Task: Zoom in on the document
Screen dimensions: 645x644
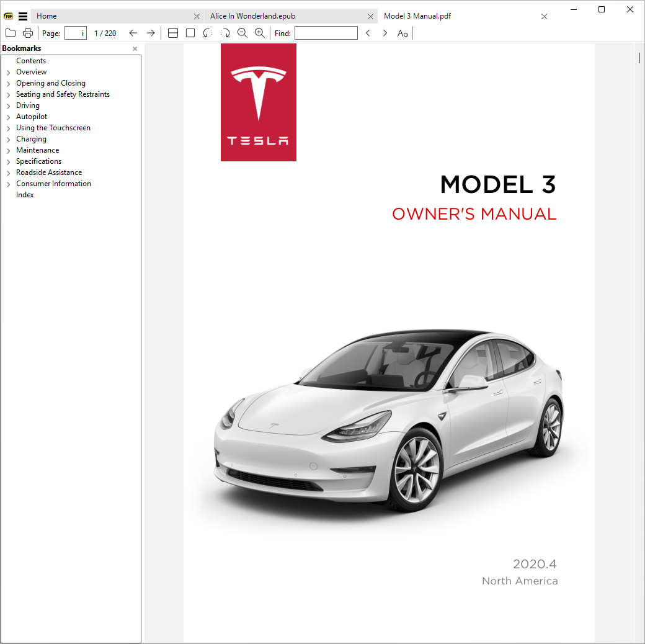Action: tap(260, 33)
